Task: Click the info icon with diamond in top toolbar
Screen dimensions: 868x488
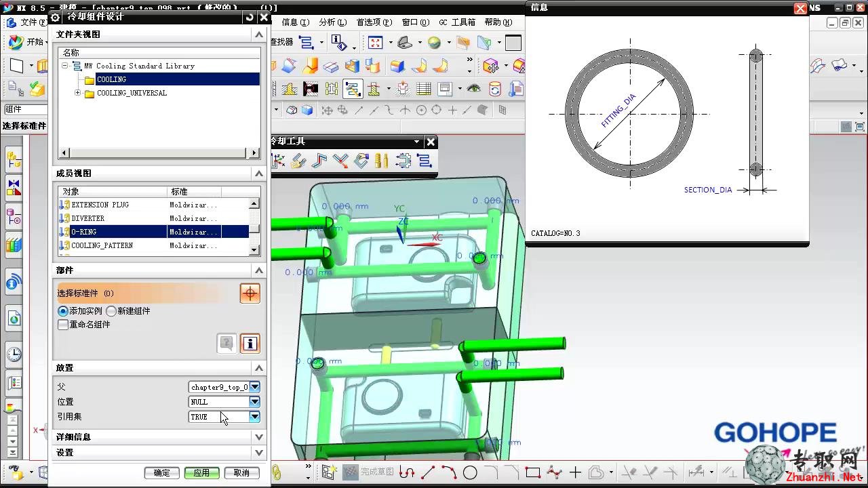Action: click(x=339, y=43)
